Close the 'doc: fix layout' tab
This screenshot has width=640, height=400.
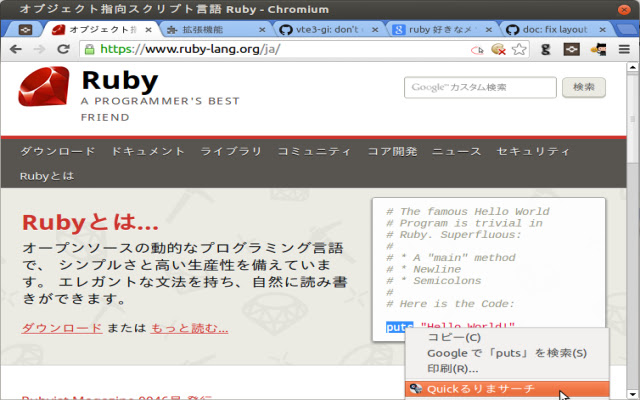(602, 30)
